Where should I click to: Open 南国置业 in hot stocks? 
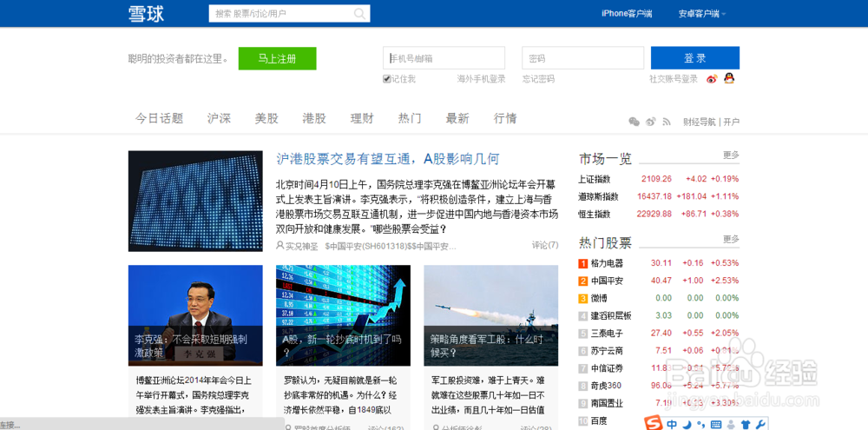click(607, 403)
